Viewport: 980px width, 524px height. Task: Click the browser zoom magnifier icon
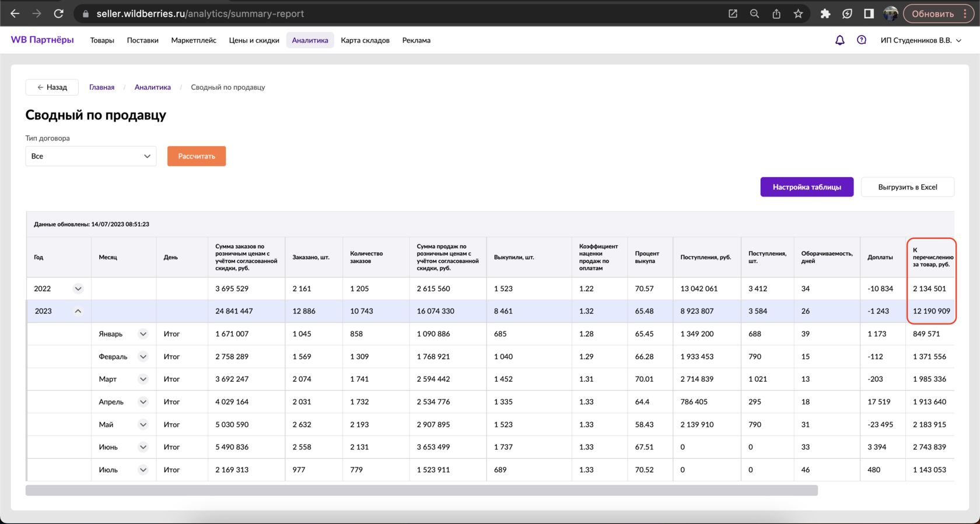(754, 13)
